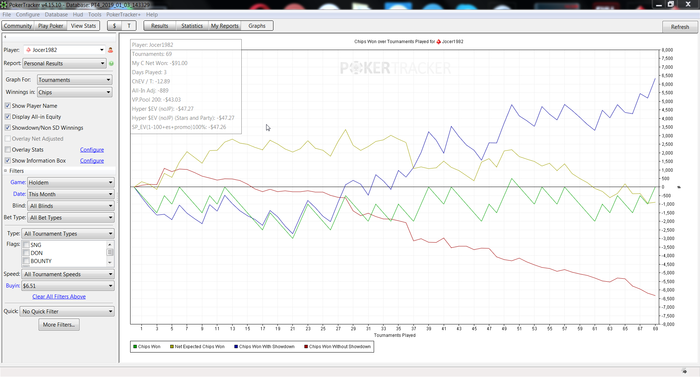This screenshot has width=700, height=377.
Task: Check the SNG flag checkbox
Action: [26, 245]
